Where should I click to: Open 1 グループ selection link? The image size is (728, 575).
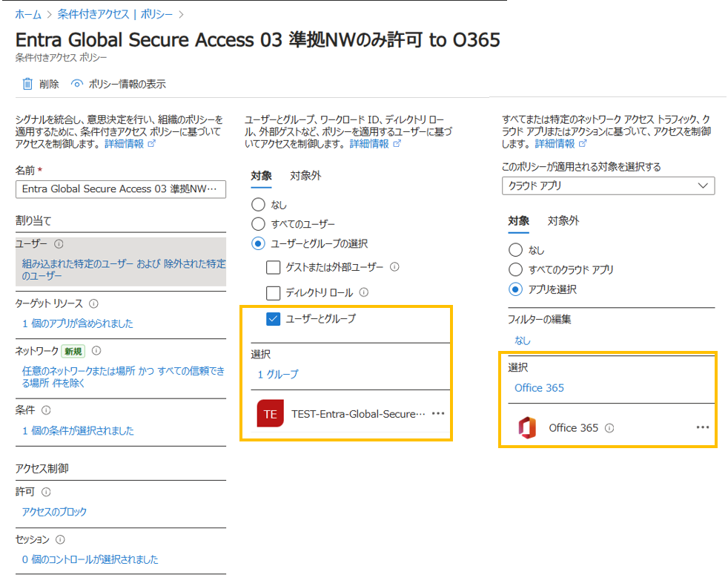coord(278,374)
